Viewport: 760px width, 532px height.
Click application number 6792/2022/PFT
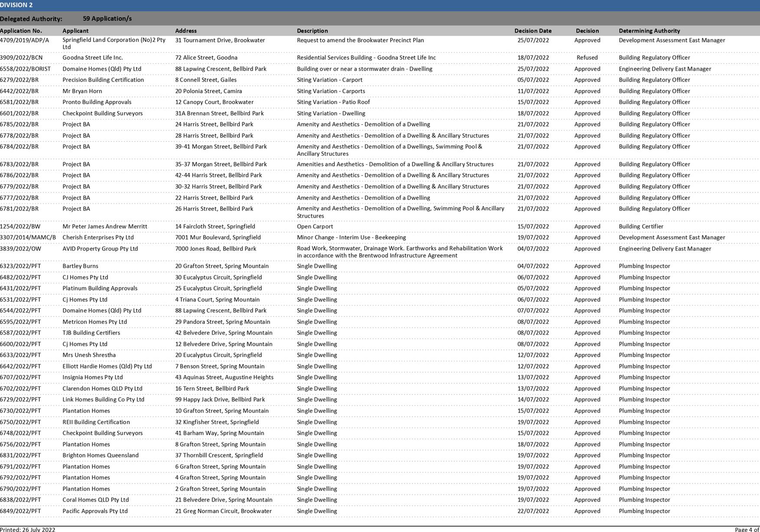click(20, 478)
